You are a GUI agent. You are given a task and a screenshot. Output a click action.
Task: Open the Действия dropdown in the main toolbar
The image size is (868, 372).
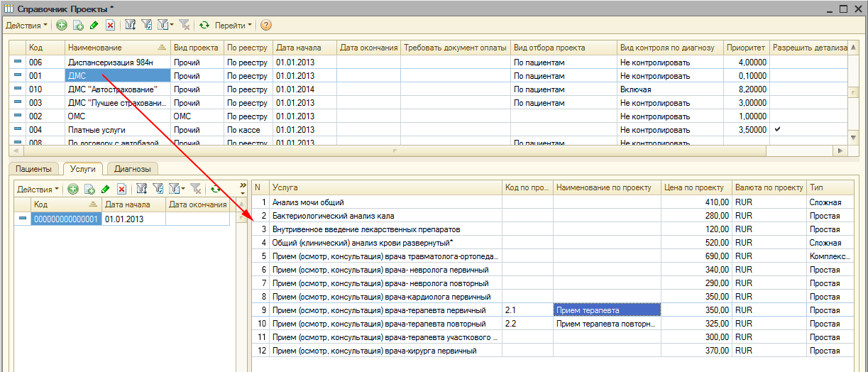coord(27,25)
